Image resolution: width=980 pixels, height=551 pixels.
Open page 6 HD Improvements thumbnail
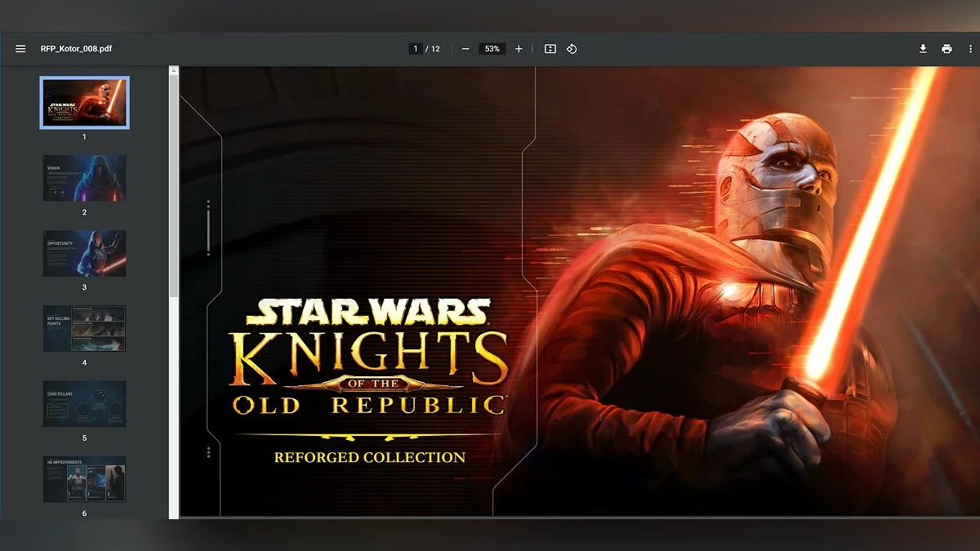(84, 479)
